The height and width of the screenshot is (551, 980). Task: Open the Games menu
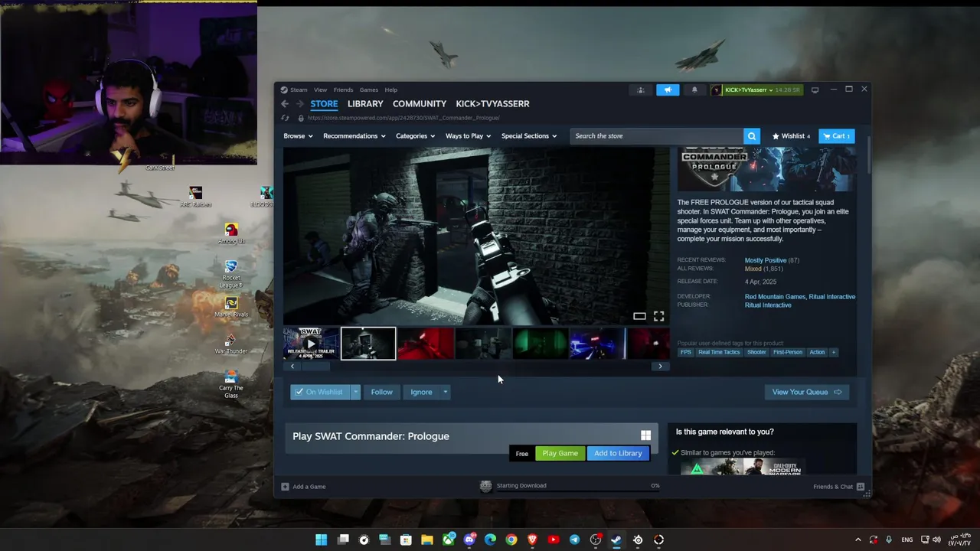point(369,90)
